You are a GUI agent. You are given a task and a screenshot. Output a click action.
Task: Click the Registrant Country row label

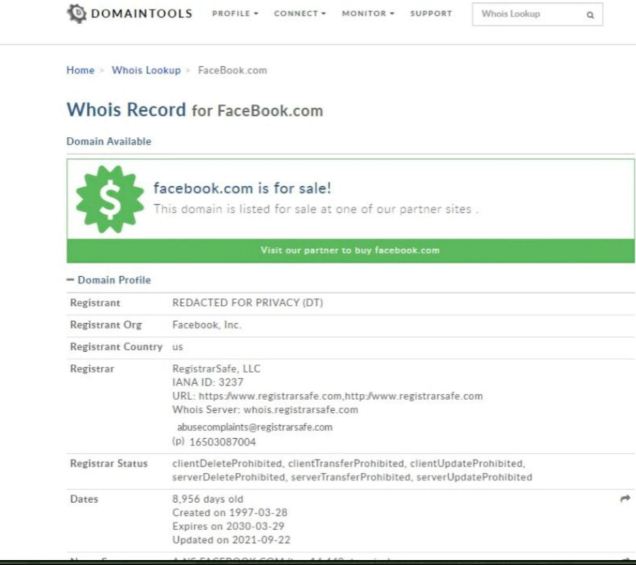coord(116,347)
